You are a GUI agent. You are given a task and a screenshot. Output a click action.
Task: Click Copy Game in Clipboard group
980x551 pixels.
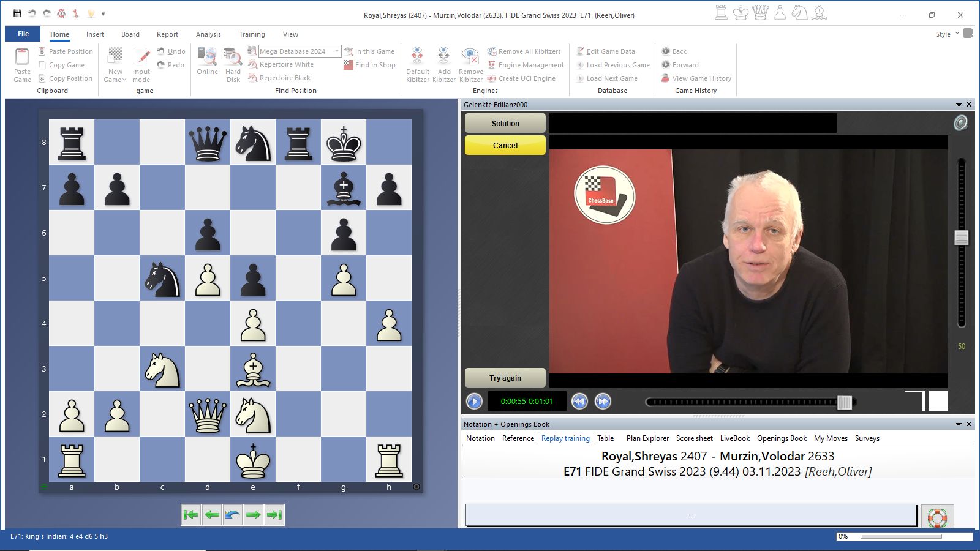61,65
